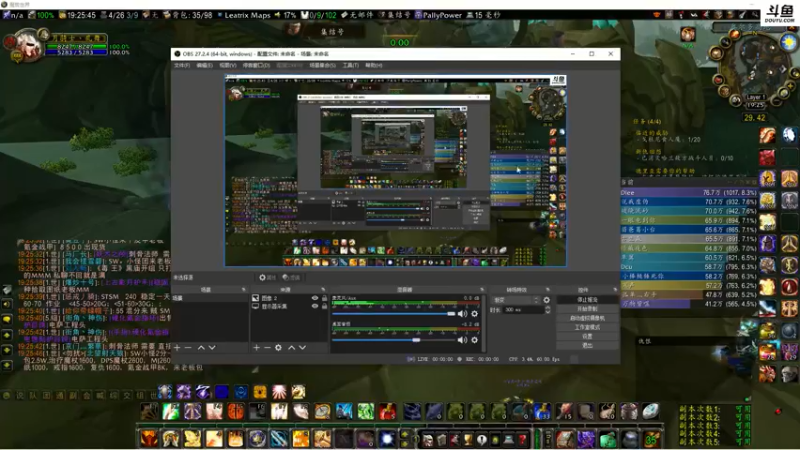
Task: Open the 文件(F) menu in OBS
Action: point(182,65)
